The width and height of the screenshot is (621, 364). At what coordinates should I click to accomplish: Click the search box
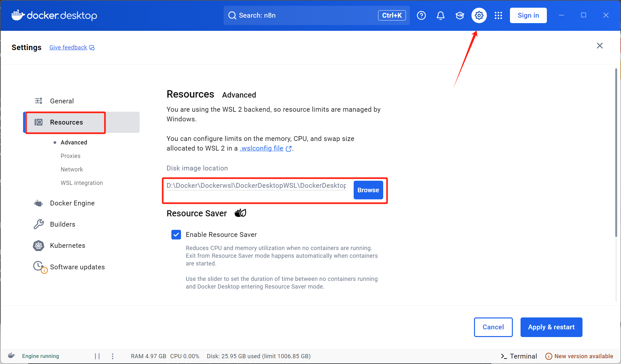click(316, 15)
